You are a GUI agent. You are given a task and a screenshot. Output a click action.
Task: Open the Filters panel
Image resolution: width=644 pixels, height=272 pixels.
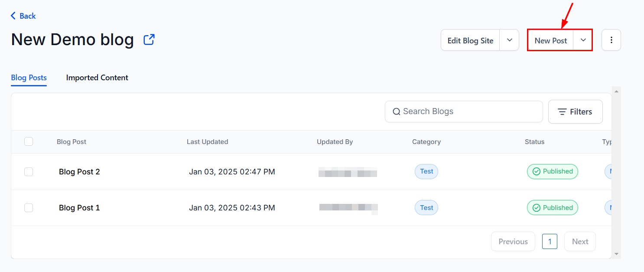click(575, 111)
